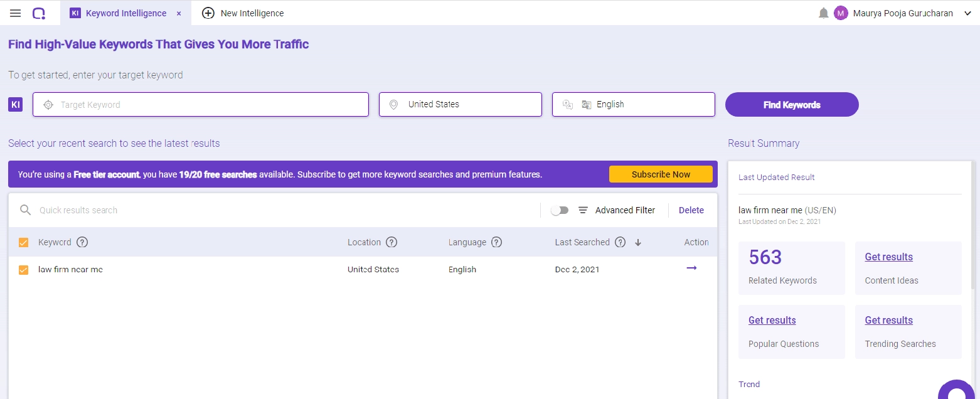Click the arrow action for 'law firm near me'
980x399 pixels.
691,268
